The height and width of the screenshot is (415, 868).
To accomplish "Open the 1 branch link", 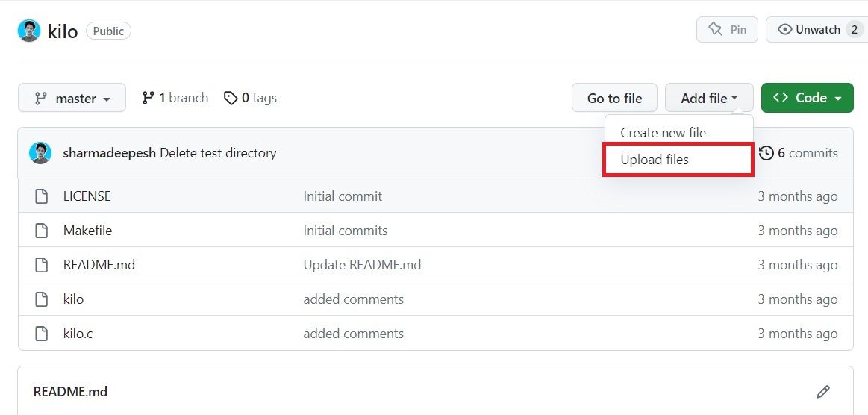I will (175, 98).
